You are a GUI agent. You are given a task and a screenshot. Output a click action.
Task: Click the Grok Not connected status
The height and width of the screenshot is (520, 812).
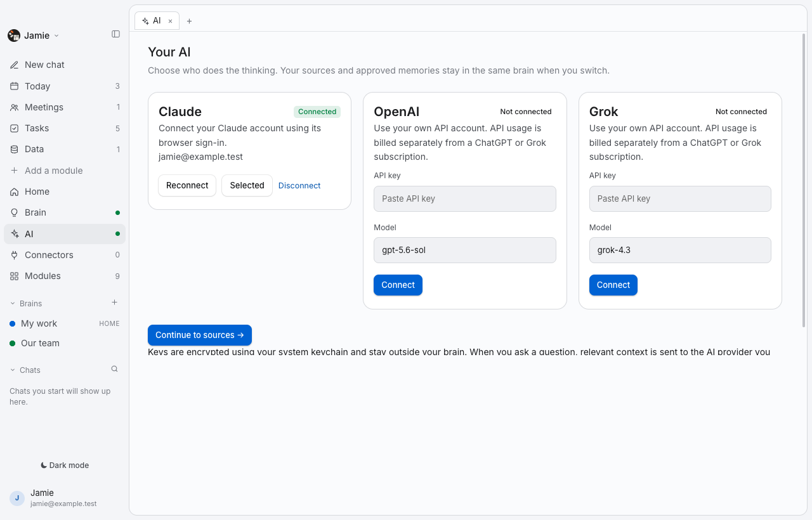741,112
